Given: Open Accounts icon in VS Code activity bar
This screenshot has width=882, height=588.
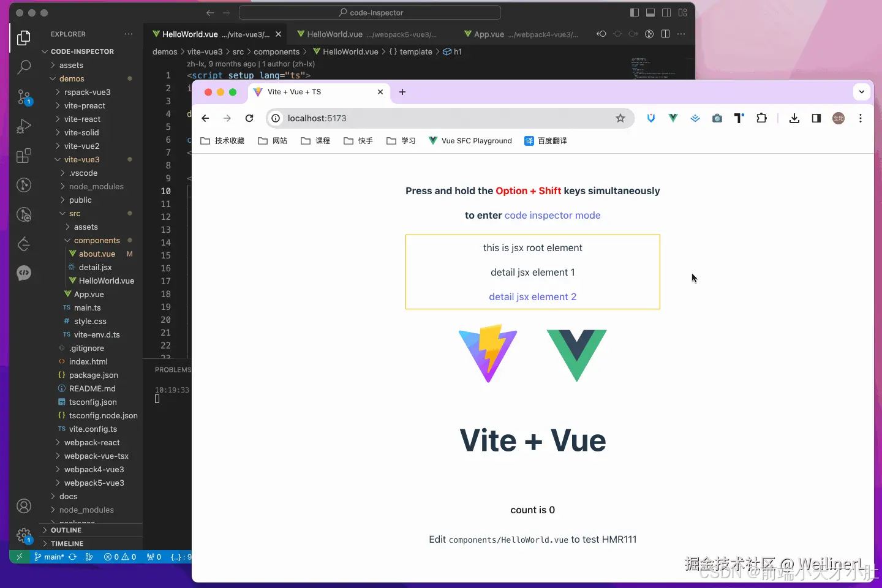Looking at the screenshot, I should 24,507.
